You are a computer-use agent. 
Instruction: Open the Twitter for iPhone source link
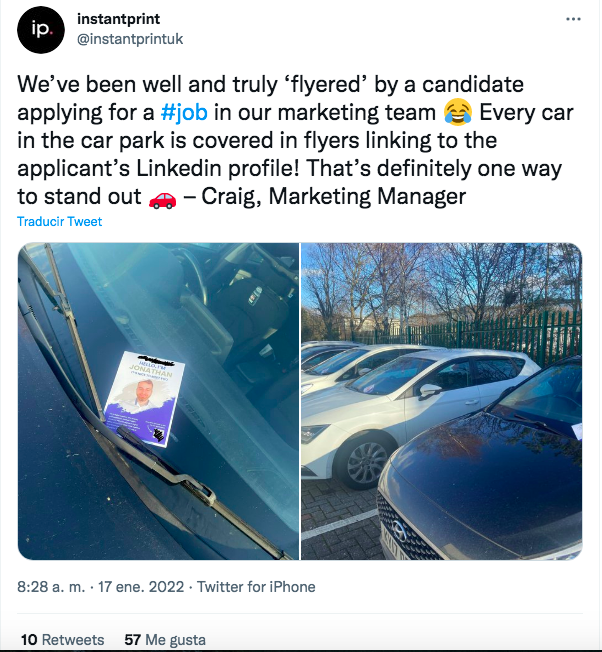point(256,587)
